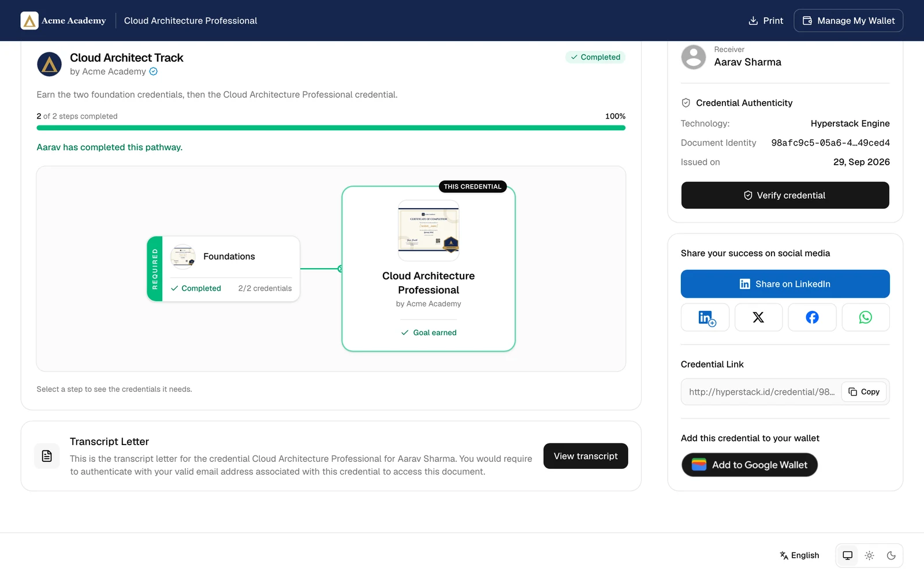Click the verified badge next to Acme Academy

[154, 72]
